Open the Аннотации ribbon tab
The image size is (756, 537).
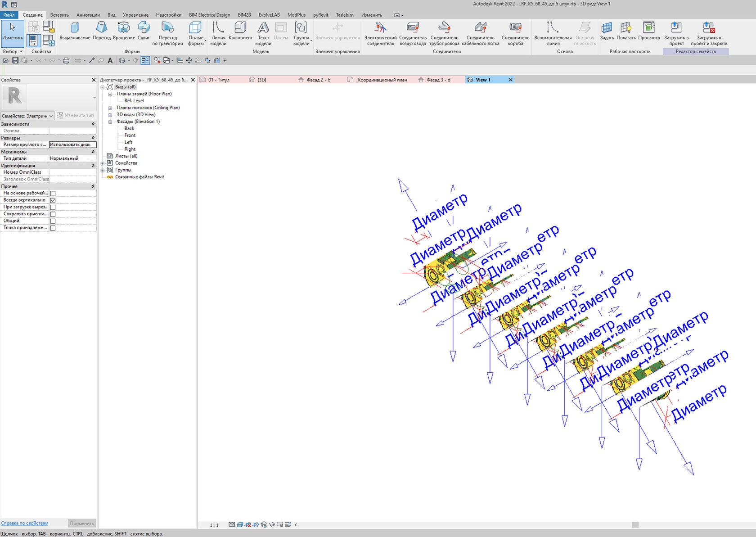click(88, 15)
